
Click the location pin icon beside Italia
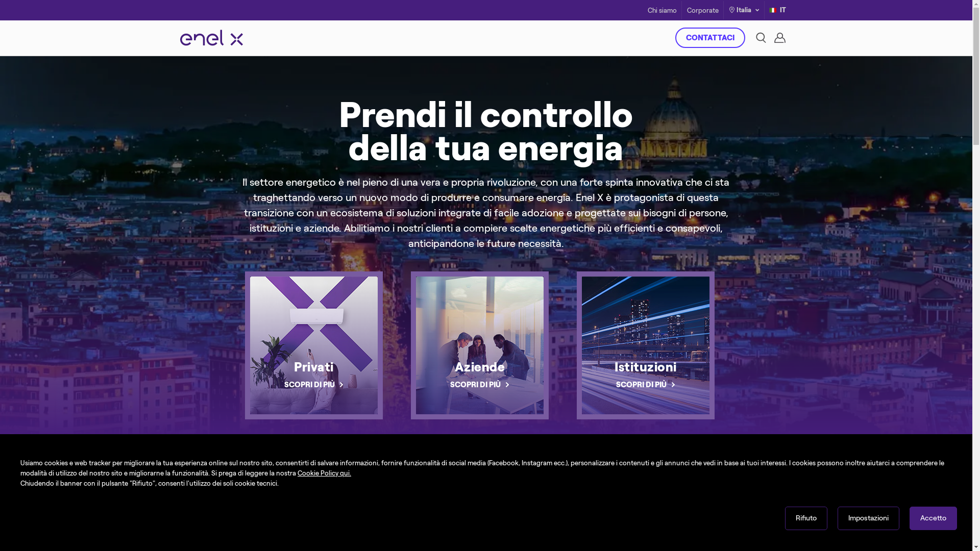(x=732, y=10)
